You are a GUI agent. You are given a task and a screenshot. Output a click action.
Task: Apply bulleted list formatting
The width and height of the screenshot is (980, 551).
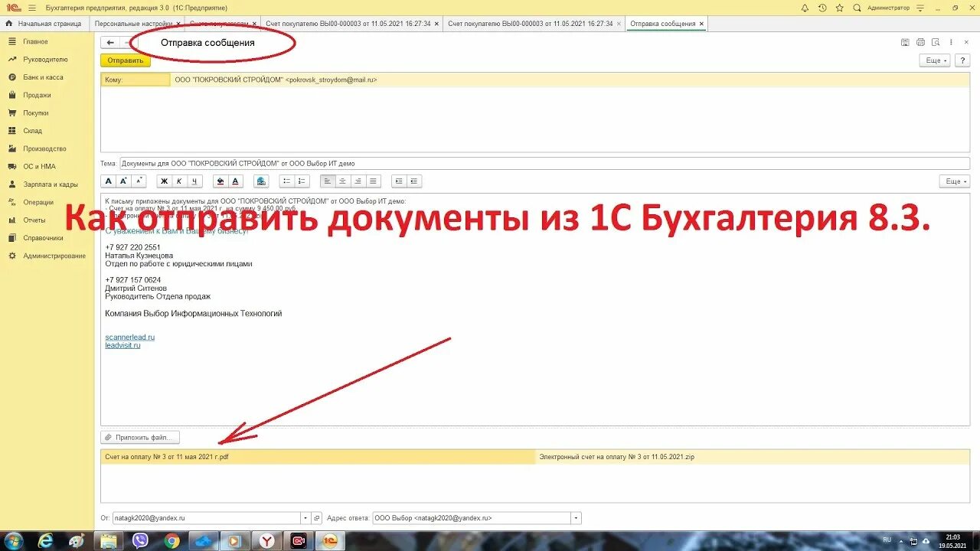pos(286,181)
